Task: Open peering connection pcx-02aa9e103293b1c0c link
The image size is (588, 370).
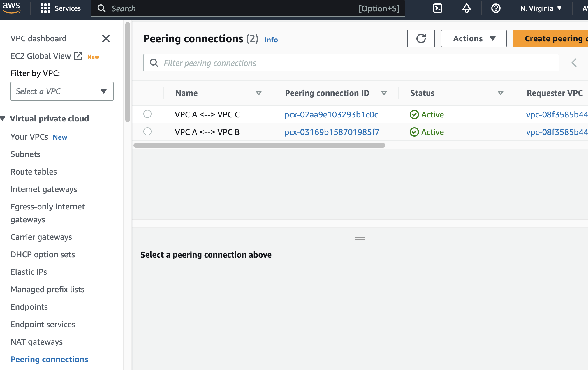Action: [331, 114]
